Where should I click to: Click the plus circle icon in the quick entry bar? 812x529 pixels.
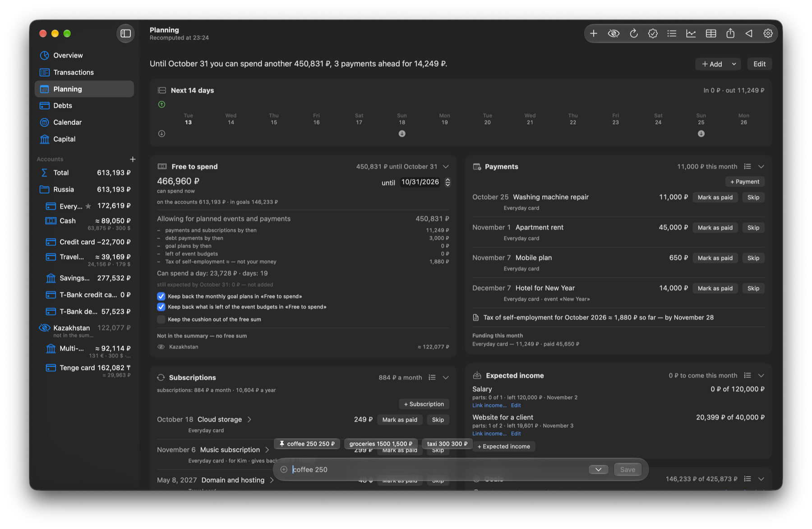pyautogui.click(x=284, y=469)
